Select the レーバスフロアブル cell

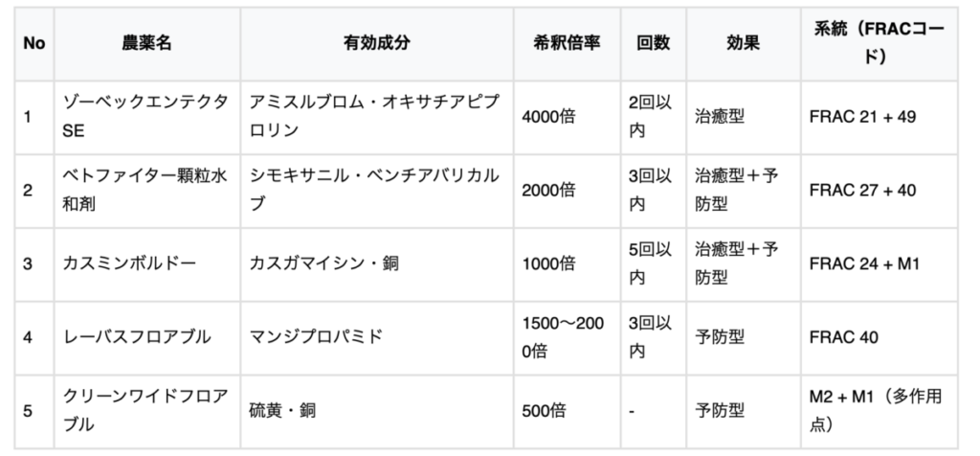(x=146, y=338)
